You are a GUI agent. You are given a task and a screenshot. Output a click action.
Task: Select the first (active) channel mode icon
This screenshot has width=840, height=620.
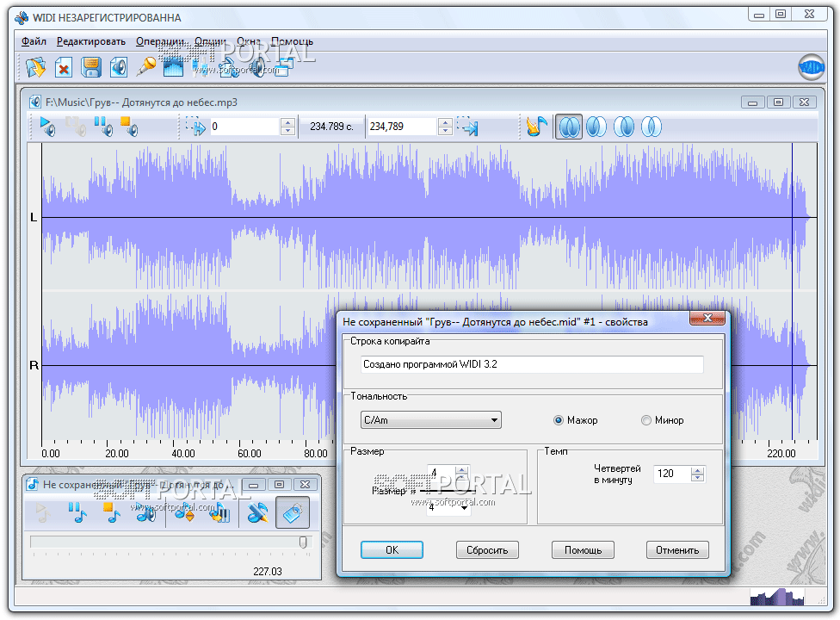569,127
